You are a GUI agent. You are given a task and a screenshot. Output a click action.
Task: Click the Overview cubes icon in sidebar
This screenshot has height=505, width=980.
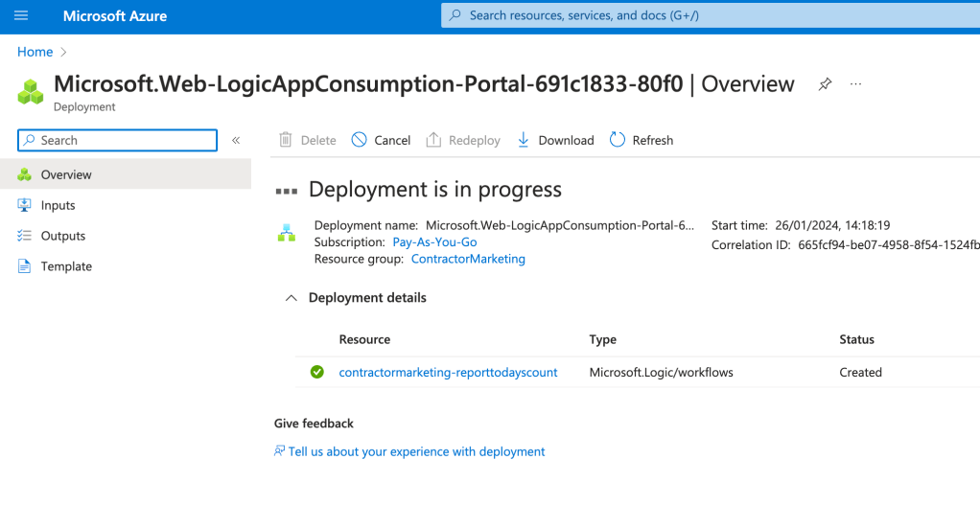[24, 174]
